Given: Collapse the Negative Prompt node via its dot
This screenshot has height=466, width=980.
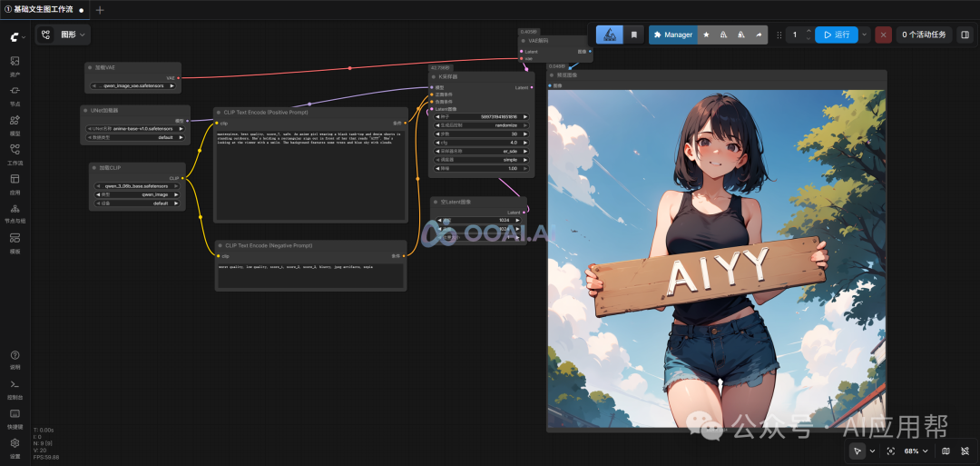Looking at the screenshot, I should point(220,246).
